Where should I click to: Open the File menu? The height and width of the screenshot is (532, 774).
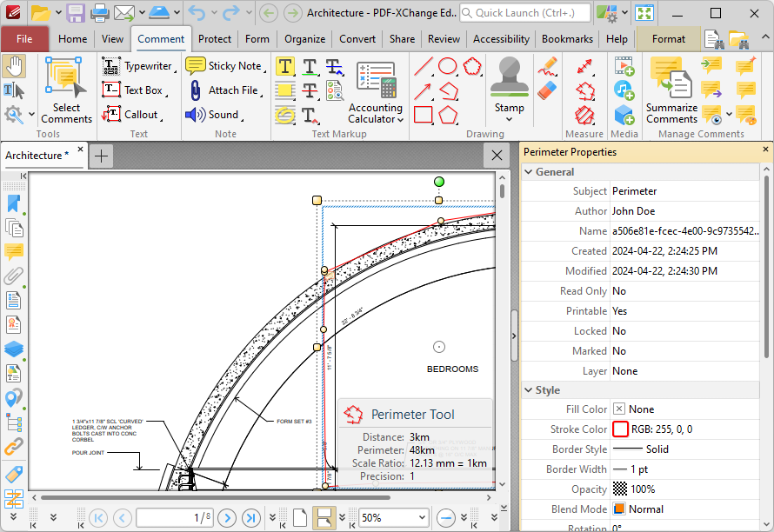[x=24, y=39]
